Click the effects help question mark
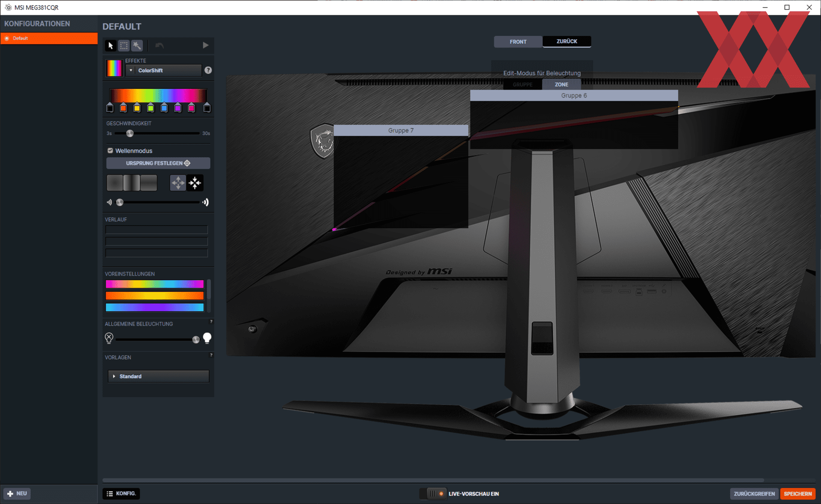This screenshot has width=821, height=504. point(208,70)
